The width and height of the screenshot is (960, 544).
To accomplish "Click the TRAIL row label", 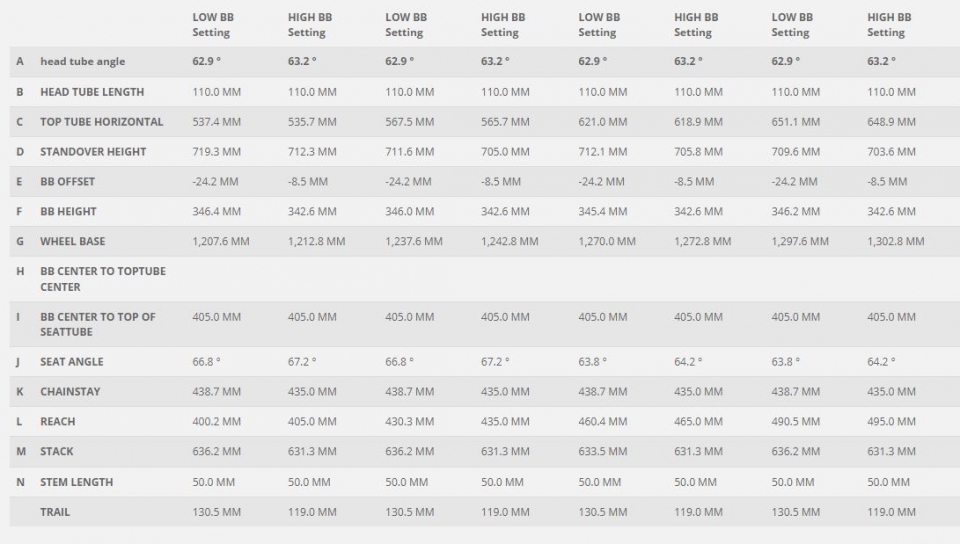I will pyautogui.click(x=55, y=512).
